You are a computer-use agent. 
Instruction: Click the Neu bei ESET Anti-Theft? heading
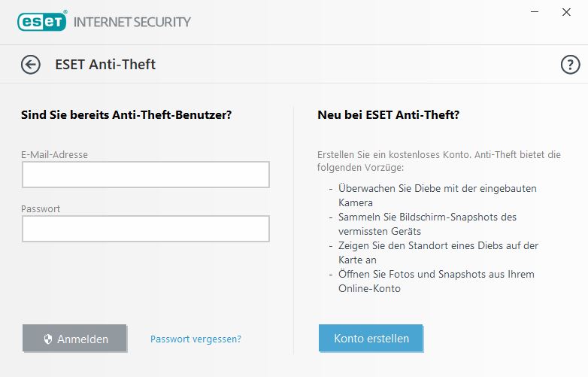pos(388,115)
